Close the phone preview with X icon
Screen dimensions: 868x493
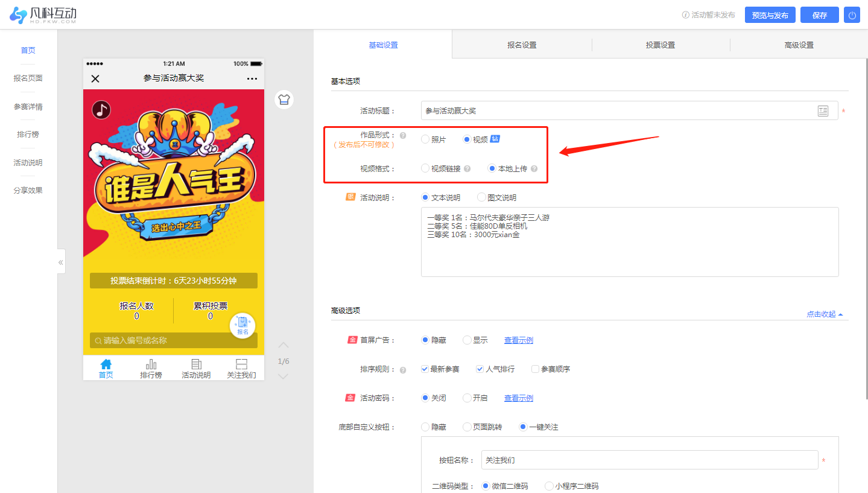(x=95, y=78)
